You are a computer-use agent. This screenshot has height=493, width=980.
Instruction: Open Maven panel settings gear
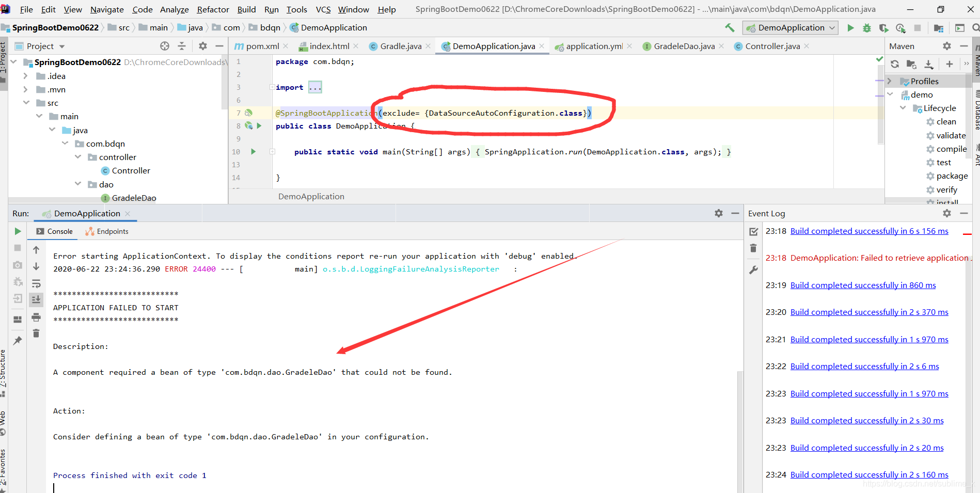tap(947, 46)
